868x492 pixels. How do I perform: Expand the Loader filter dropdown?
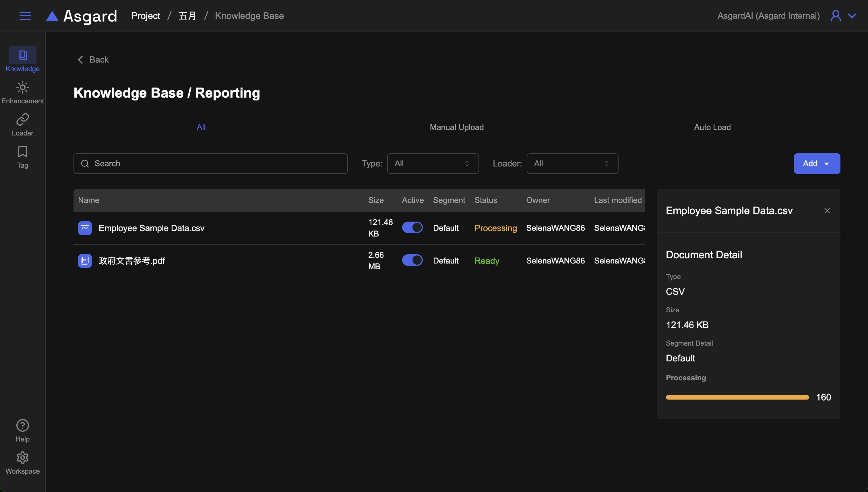(572, 164)
